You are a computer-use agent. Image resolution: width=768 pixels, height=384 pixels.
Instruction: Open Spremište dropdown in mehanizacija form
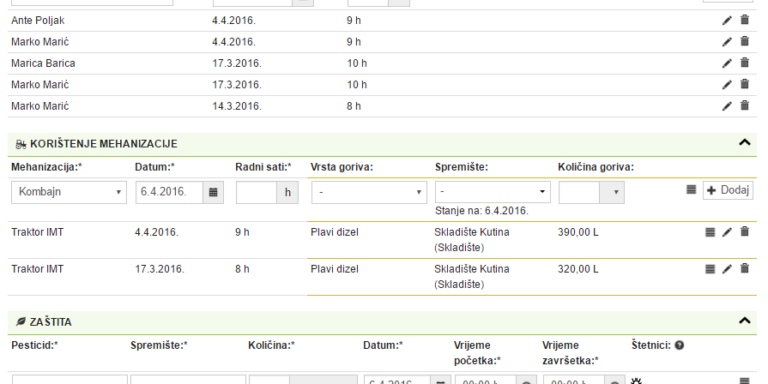point(493,192)
